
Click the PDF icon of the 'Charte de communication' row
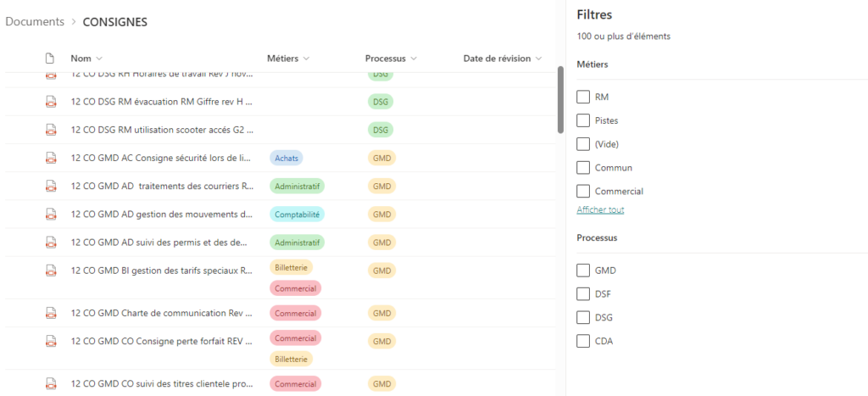coord(51,313)
